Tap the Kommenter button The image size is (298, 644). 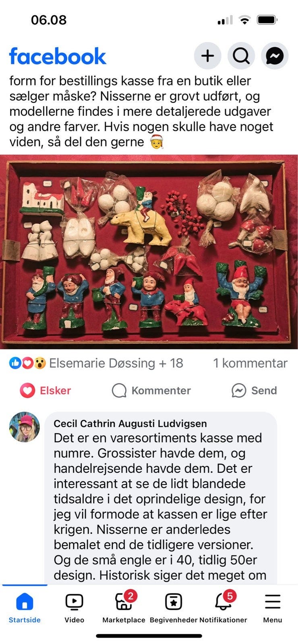(x=151, y=390)
